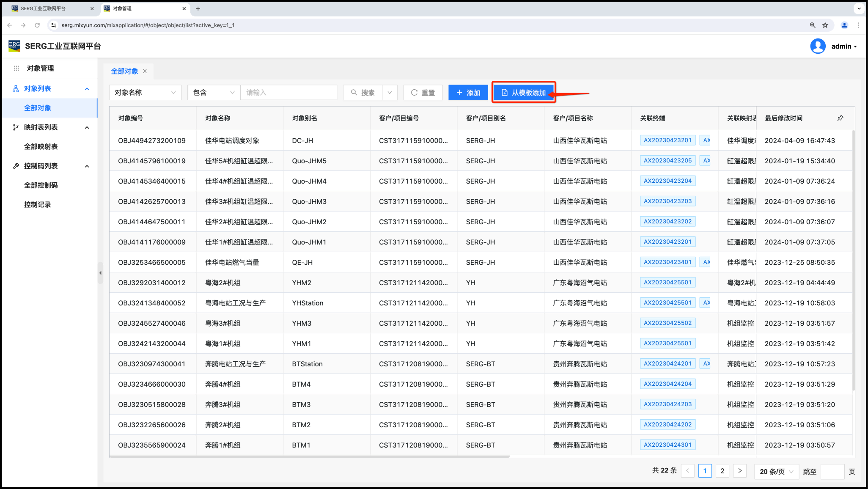Open the 20 条/页 page size selector

pyautogui.click(x=776, y=471)
